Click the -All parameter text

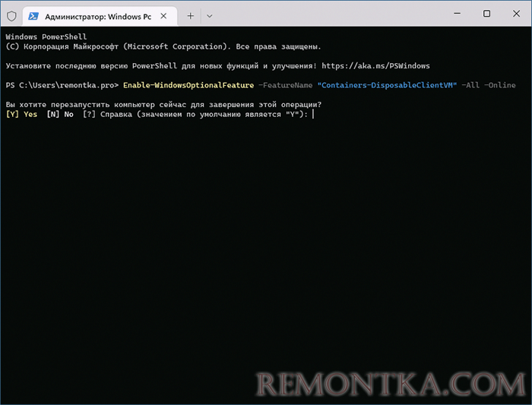point(470,85)
